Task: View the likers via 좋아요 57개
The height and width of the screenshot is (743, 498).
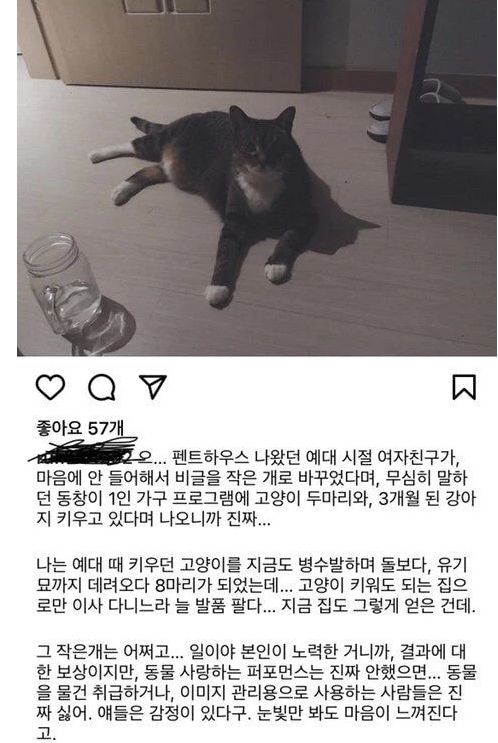Action: coord(80,428)
